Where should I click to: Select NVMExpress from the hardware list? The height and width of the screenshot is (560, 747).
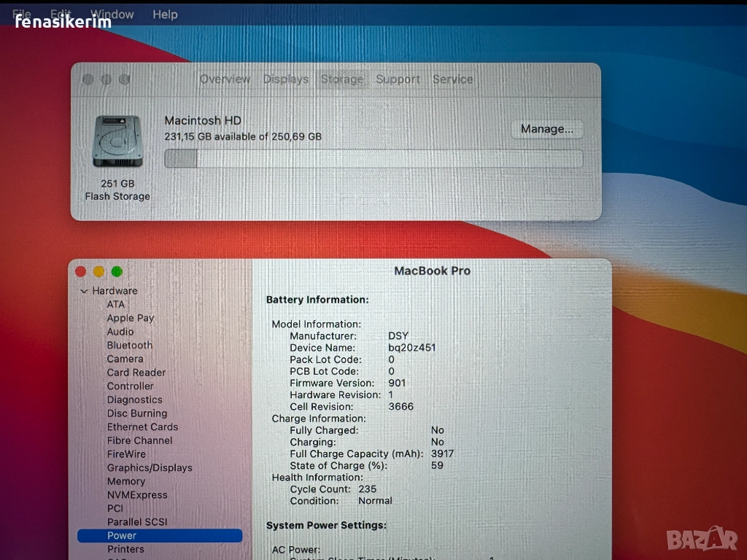137,495
